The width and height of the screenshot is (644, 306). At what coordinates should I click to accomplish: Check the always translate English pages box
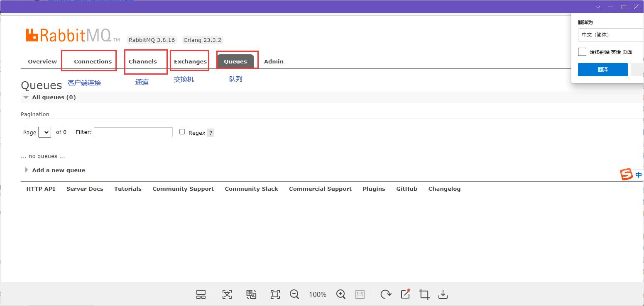582,52
